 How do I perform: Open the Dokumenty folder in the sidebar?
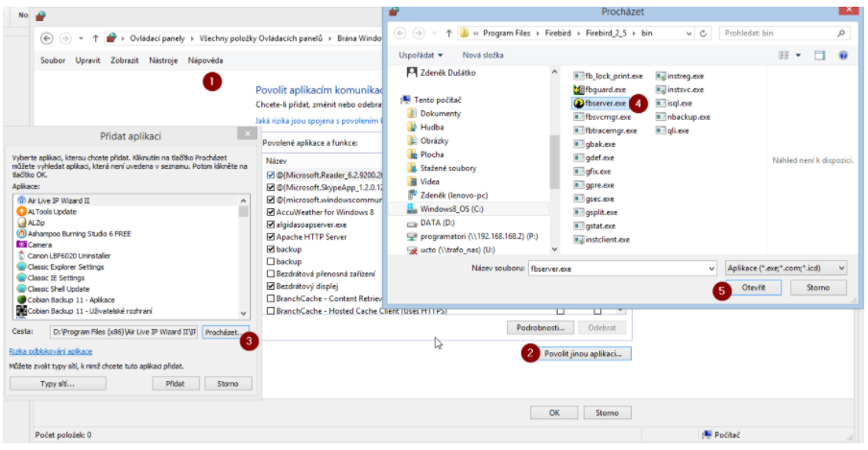(x=440, y=113)
